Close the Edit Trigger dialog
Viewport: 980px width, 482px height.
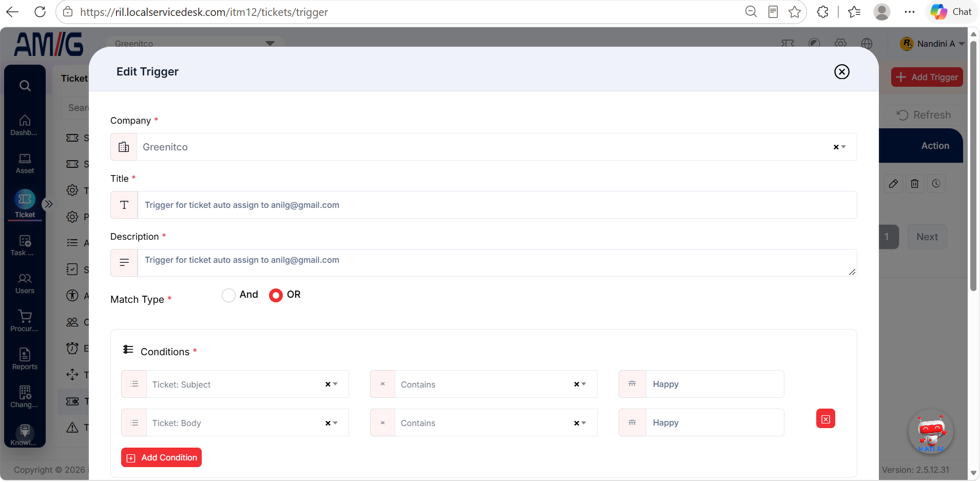841,72
